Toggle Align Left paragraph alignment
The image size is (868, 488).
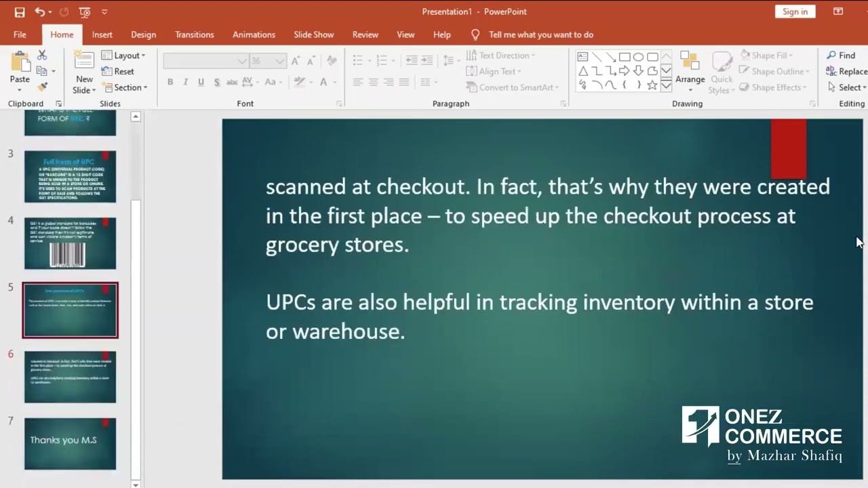click(x=357, y=82)
